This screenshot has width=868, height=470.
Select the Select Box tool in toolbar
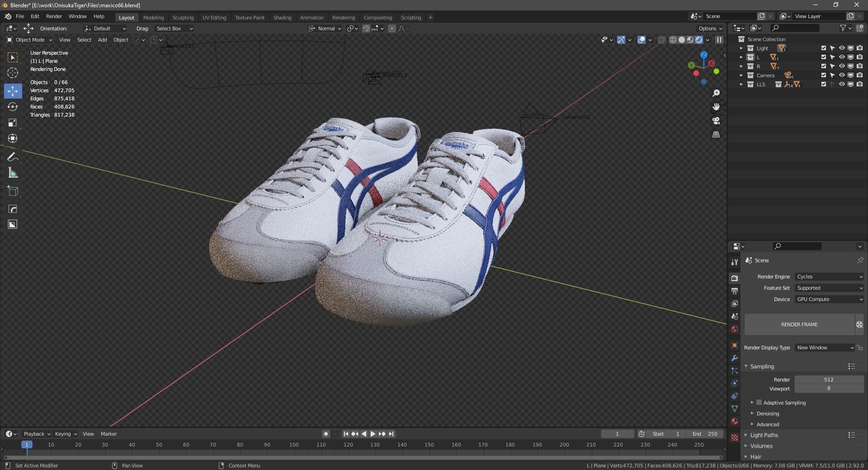point(13,57)
